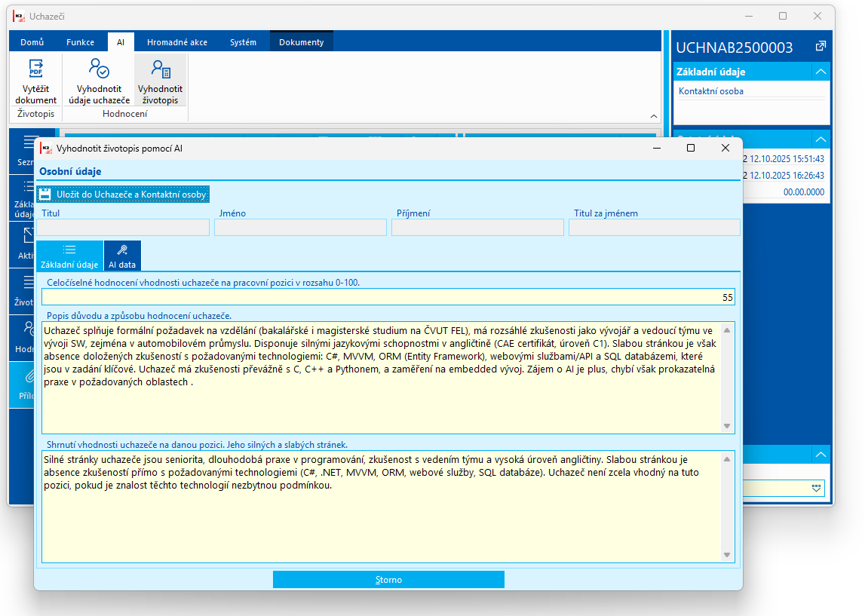Click Uložit do Uchazeče a Kontaktní osoby
Viewport: 865px width, 616px height.
tap(124, 194)
